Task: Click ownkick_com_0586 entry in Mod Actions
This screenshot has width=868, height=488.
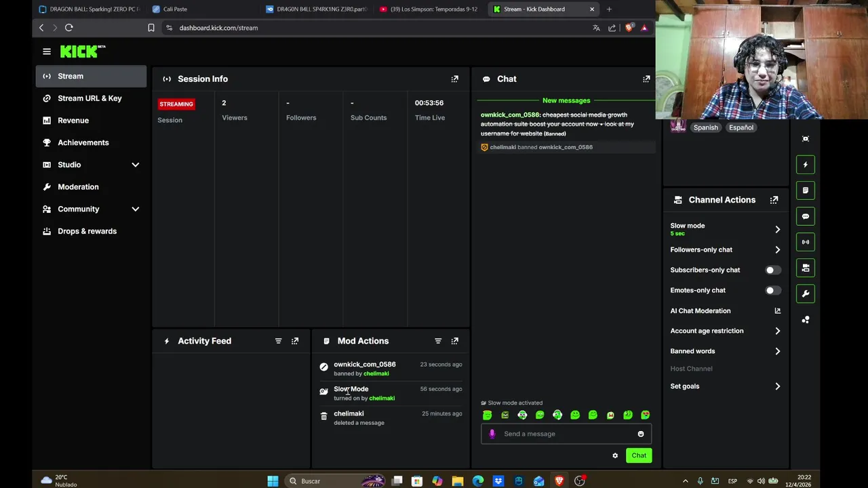Action: point(391,369)
